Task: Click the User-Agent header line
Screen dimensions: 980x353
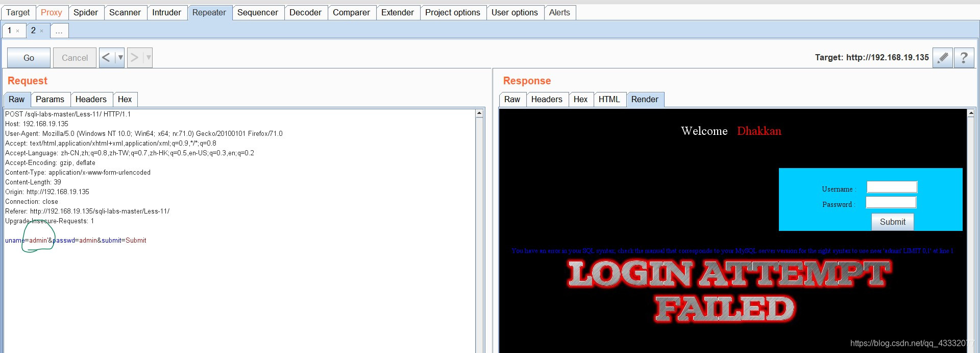Action: [x=144, y=133]
